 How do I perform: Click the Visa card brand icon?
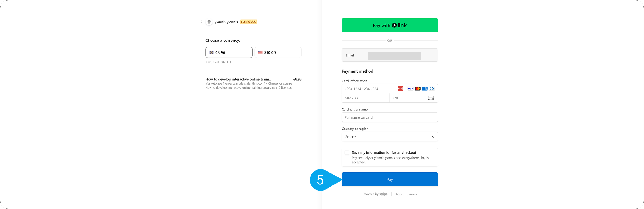(410, 89)
